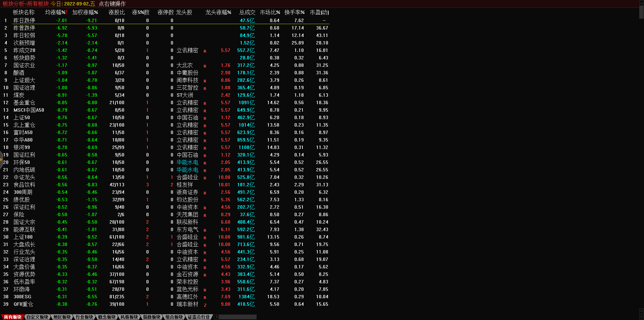Viewport: 644px width, 320px height.
Task: Sort by 加权涨幅% column header
Action: (x=85, y=12)
